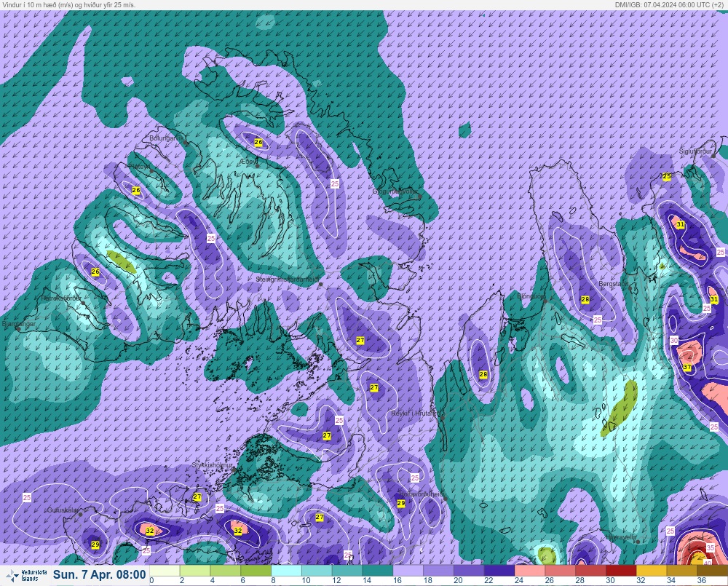Click the Bolungarvík station label

(167, 138)
